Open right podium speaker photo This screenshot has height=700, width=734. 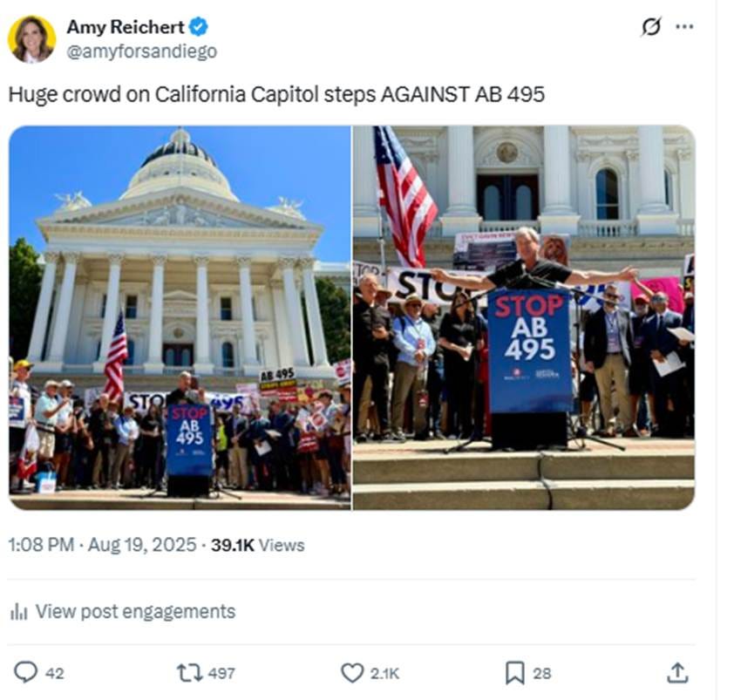click(524, 317)
